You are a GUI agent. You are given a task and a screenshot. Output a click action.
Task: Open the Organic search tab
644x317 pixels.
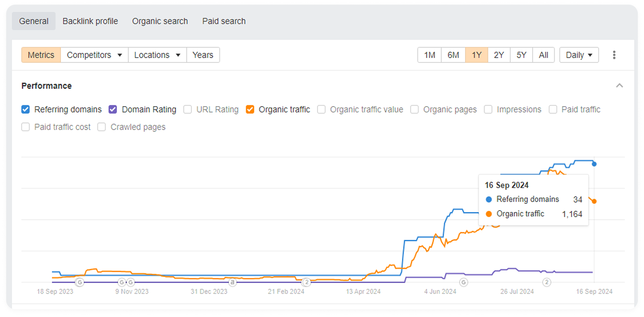click(160, 21)
